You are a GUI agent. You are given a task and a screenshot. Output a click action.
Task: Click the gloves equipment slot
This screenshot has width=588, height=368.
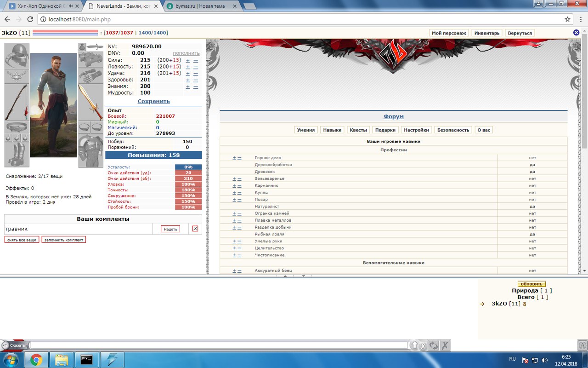[90, 76]
